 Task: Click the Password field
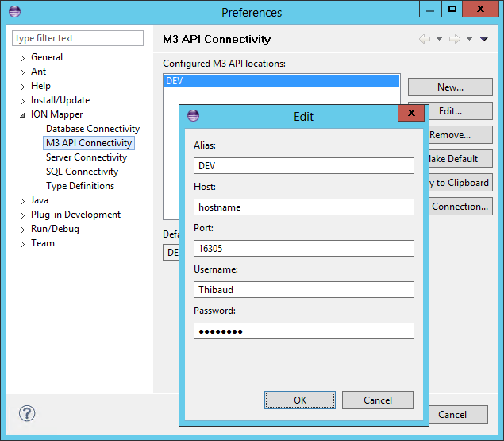click(303, 331)
